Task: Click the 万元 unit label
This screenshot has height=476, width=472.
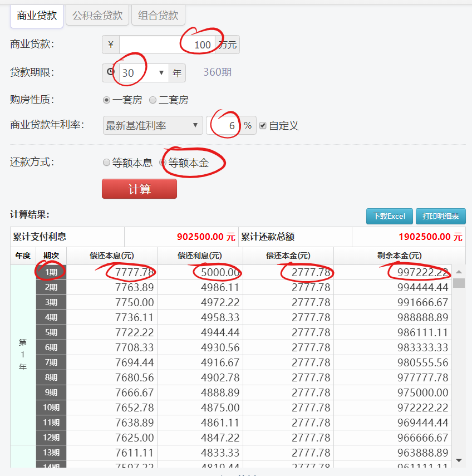Action: pos(227,45)
